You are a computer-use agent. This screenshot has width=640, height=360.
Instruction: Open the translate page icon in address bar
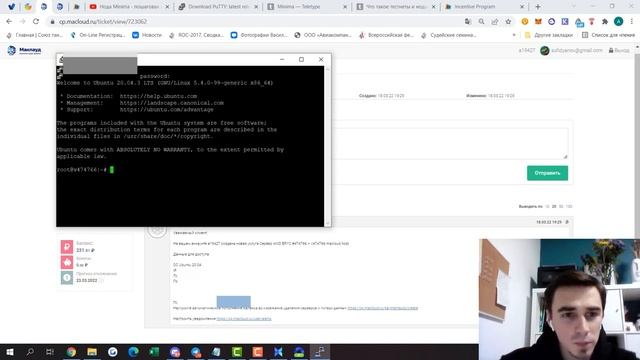(468, 21)
